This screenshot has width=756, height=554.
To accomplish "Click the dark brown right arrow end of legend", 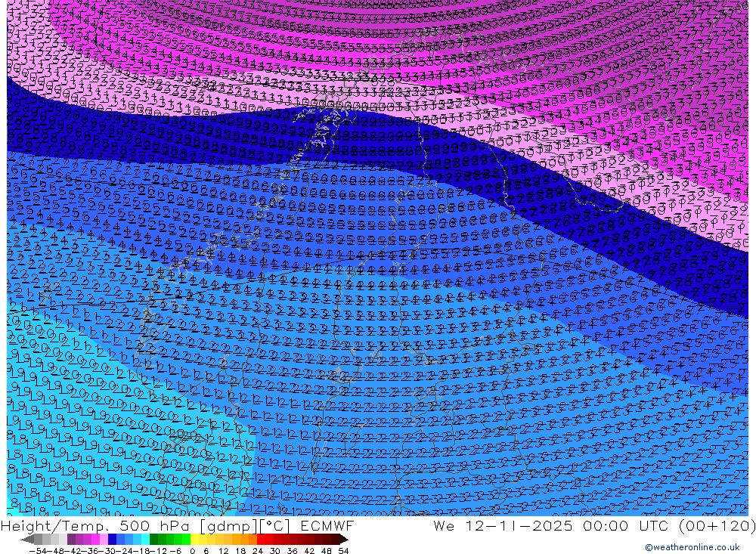I will 343,539.
